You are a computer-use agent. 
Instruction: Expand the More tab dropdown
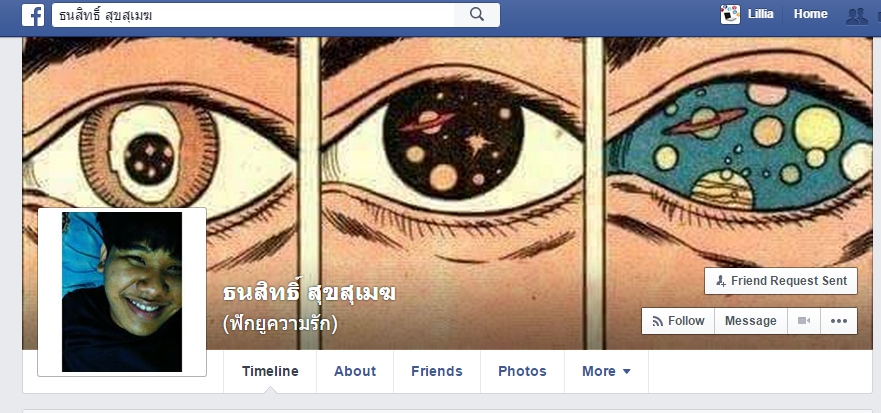(x=606, y=371)
